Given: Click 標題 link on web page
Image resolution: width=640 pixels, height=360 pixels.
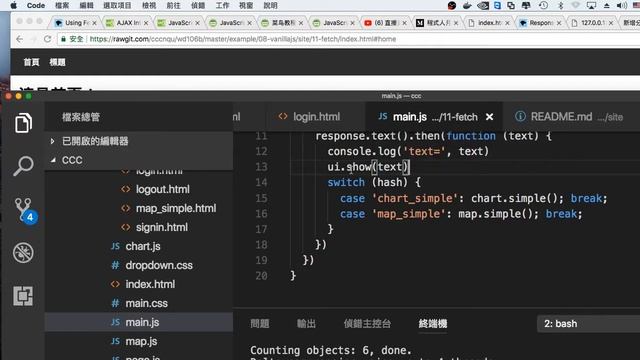Looking at the screenshot, I should 58,62.
